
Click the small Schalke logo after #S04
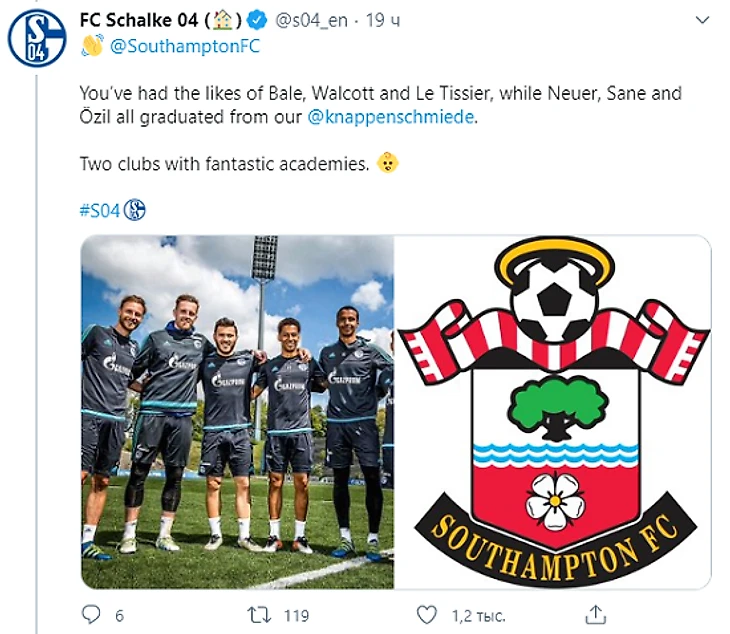pyautogui.click(x=134, y=210)
